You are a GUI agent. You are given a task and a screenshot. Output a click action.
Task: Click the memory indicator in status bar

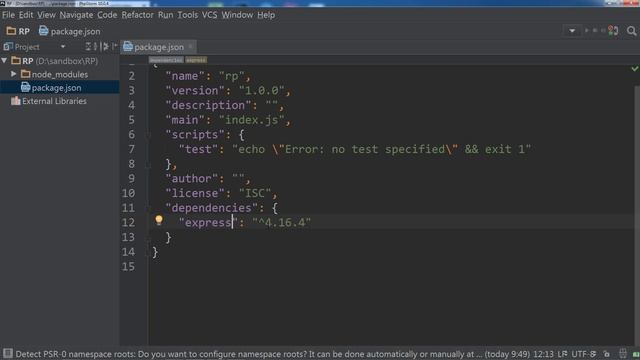click(636, 354)
